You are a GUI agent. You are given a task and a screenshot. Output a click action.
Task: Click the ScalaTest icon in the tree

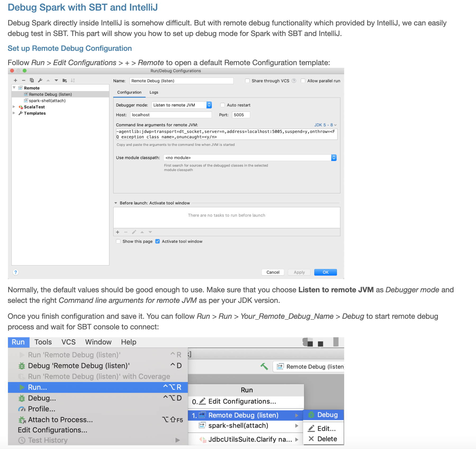point(21,107)
